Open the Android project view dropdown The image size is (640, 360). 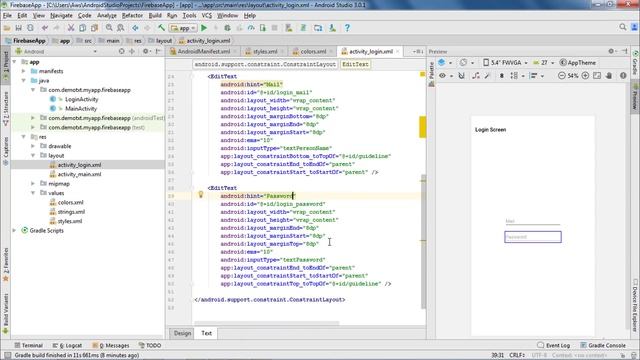pos(56,51)
